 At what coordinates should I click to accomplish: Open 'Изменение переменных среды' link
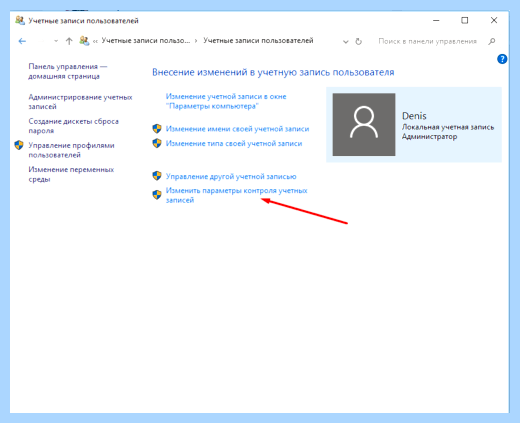[x=71, y=174]
